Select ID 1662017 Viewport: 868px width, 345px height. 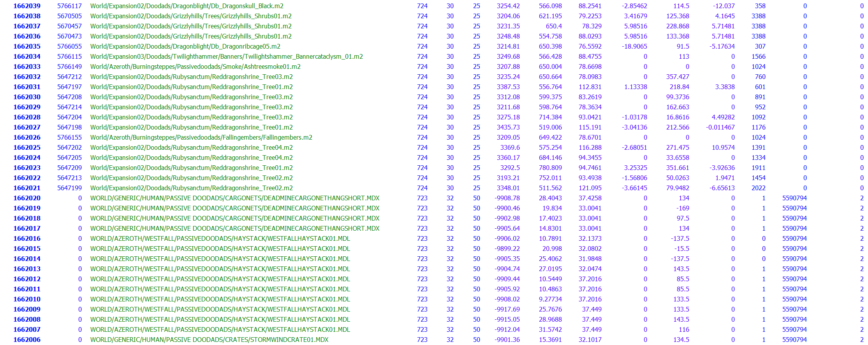27,228
